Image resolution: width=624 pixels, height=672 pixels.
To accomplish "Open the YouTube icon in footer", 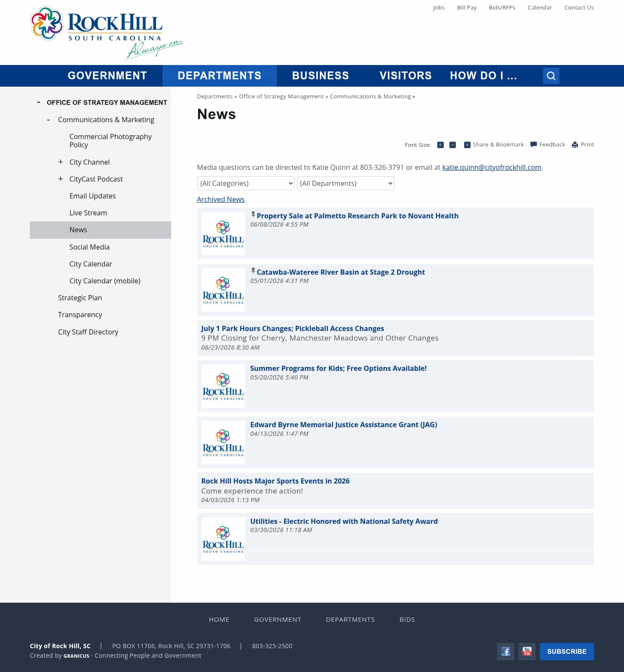I will [527, 651].
